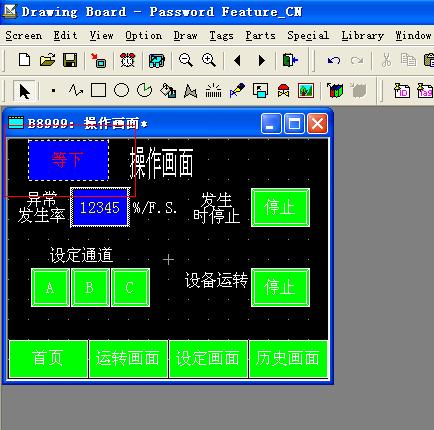The width and height of the screenshot is (434, 430).
Task: Open the Library menu
Action: [362, 36]
